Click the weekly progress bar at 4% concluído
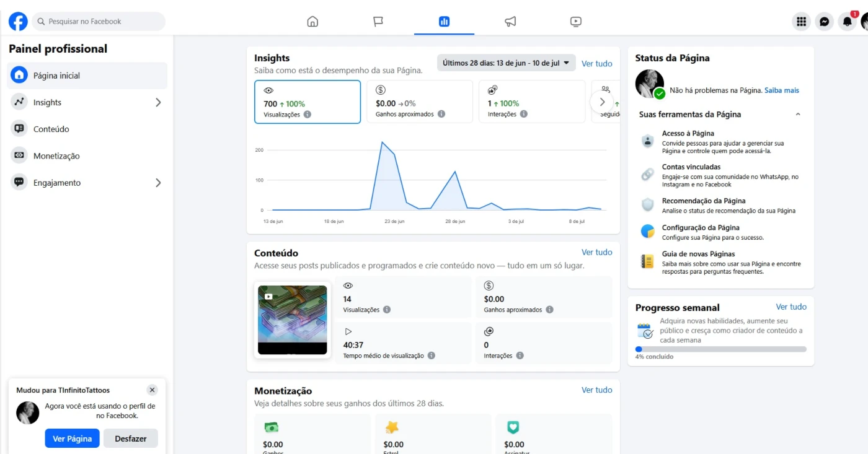 click(x=720, y=349)
